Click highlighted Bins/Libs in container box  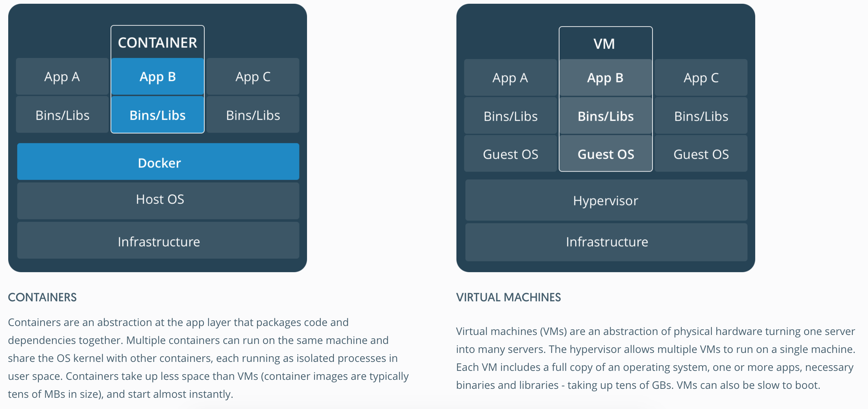pyautogui.click(x=157, y=115)
